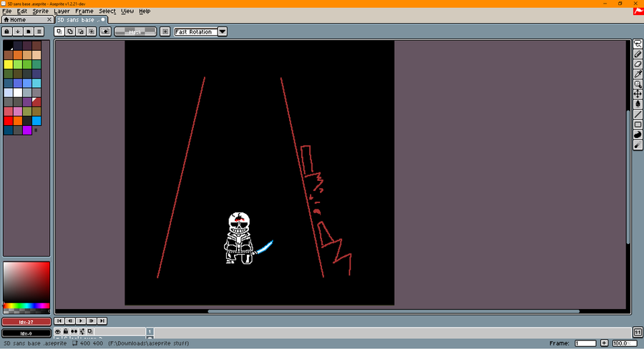The height and width of the screenshot is (349, 644).
Task: Select the Rectangle shape tool
Action: click(x=638, y=124)
